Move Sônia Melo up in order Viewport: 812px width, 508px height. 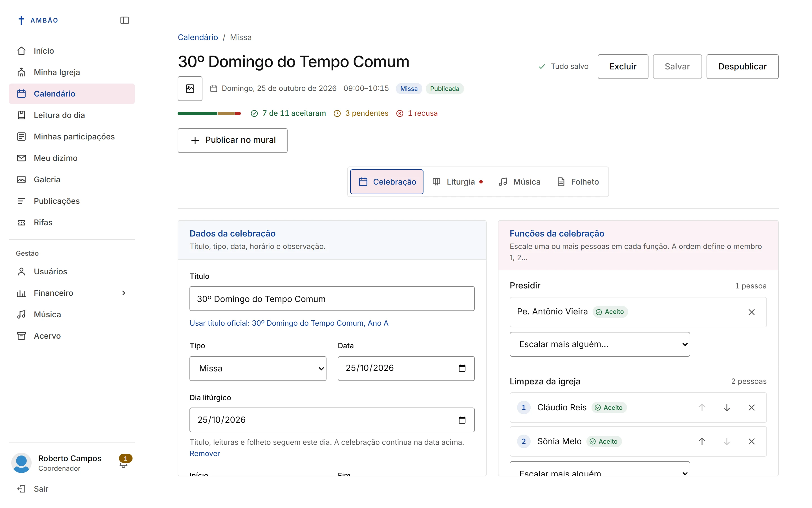pyautogui.click(x=702, y=441)
